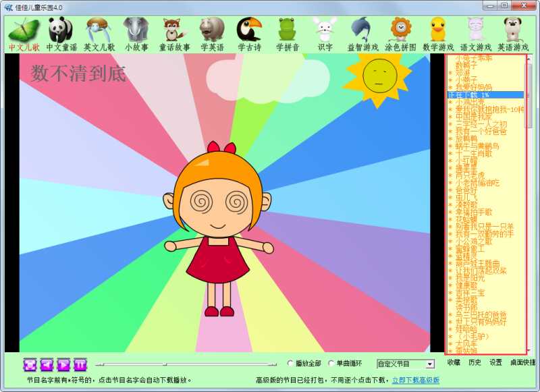This screenshot has width=540, height=392.
Task: Enable the 单曲循环 radio option
Action: [331, 364]
